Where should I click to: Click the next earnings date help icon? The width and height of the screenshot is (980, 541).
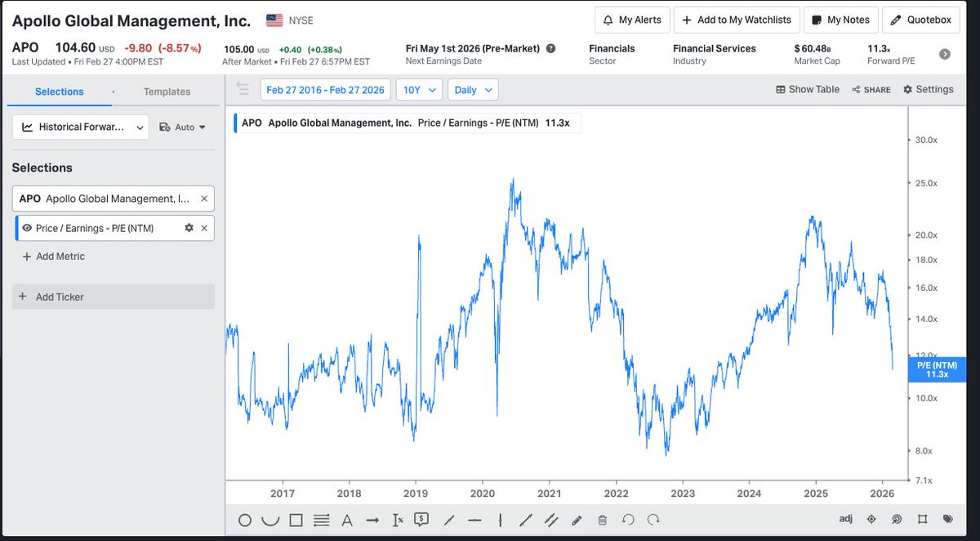(x=551, y=48)
